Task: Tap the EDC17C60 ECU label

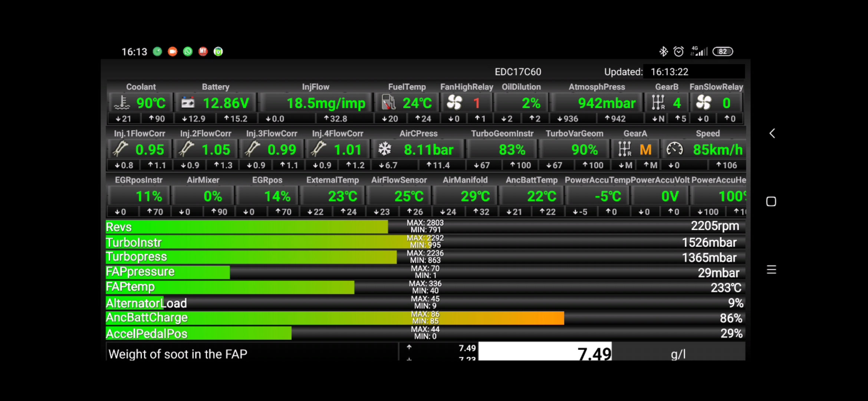Action: coord(518,72)
